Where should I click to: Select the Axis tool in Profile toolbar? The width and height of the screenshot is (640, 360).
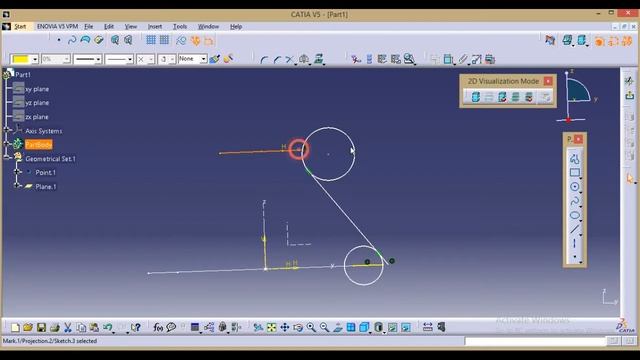[574, 244]
